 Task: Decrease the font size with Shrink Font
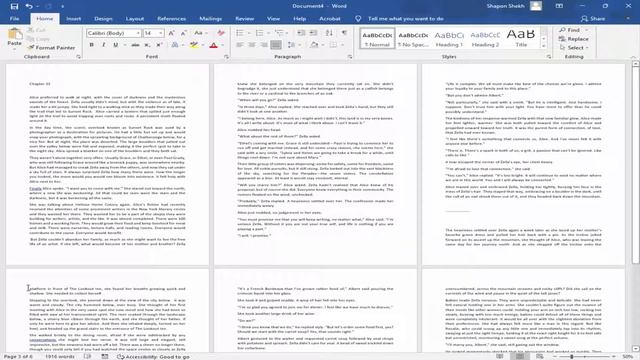(x=183, y=33)
